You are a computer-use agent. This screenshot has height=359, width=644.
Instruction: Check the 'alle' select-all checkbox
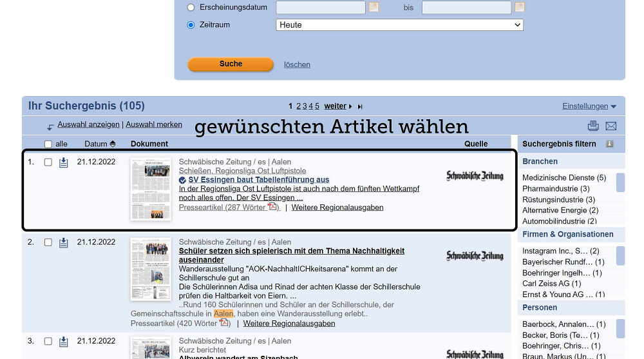point(48,144)
